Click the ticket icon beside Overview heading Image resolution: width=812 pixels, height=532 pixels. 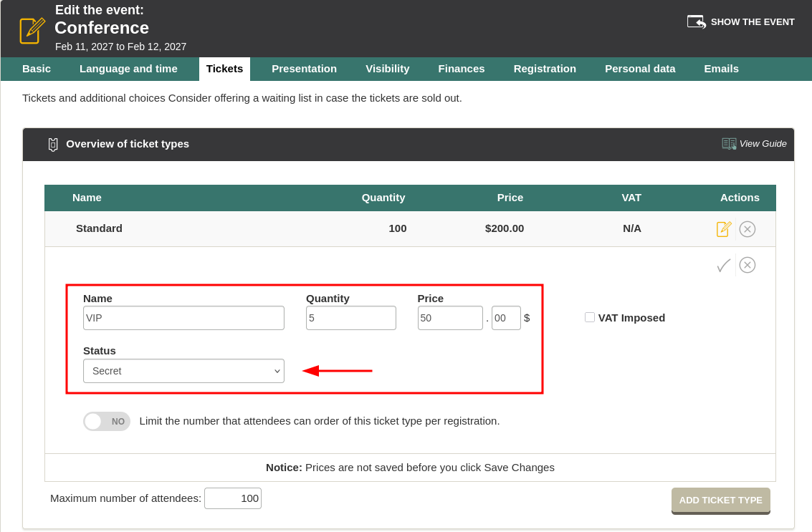53,145
